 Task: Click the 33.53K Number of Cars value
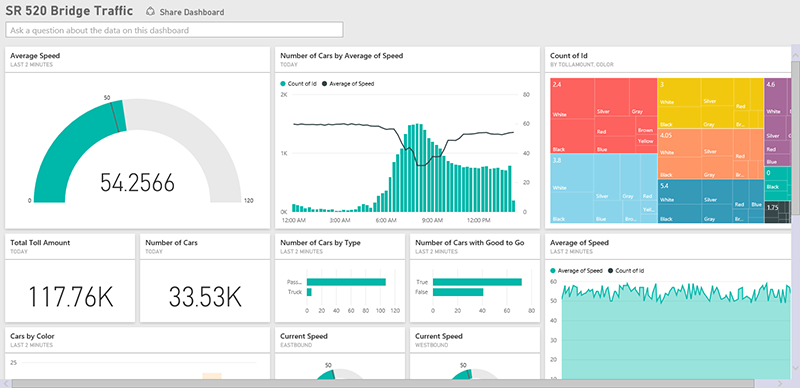pyautogui.click(x=205, y=297)
